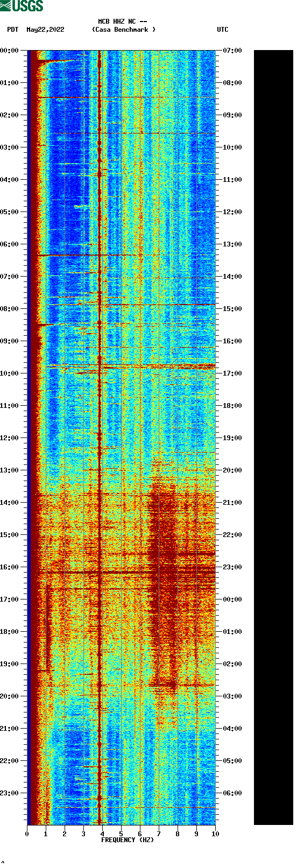Click the frequency axis tick '0'
The width and height of the screenshot is (297, 868).
[27, 834]
